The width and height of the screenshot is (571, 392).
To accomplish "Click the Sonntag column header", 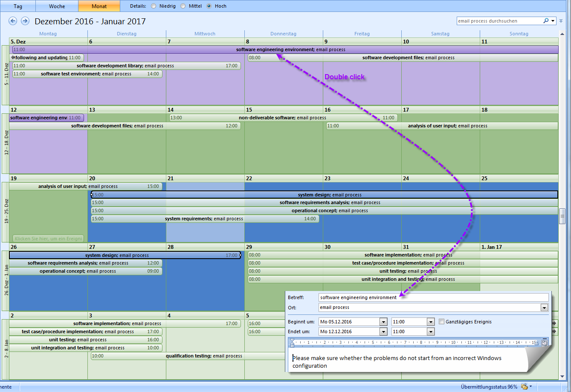I will point(519,34).
